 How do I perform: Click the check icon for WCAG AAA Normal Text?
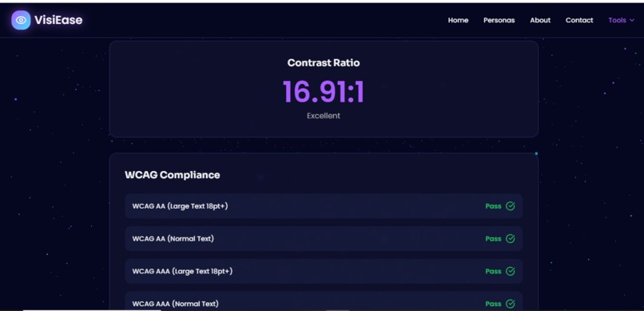tap(510, 304)
